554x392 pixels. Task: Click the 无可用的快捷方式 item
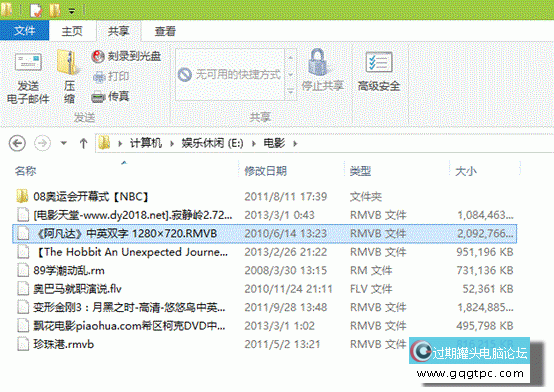(229, 74)
